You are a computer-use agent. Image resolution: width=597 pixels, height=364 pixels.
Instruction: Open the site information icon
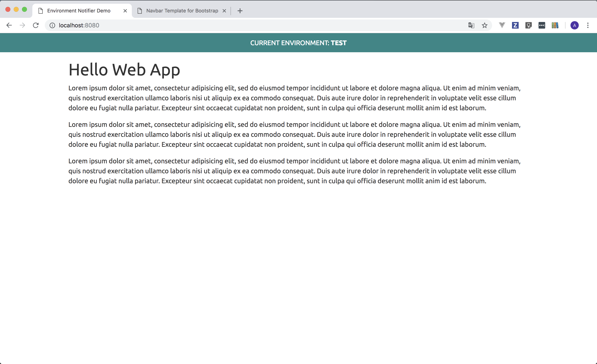(52, 25)
